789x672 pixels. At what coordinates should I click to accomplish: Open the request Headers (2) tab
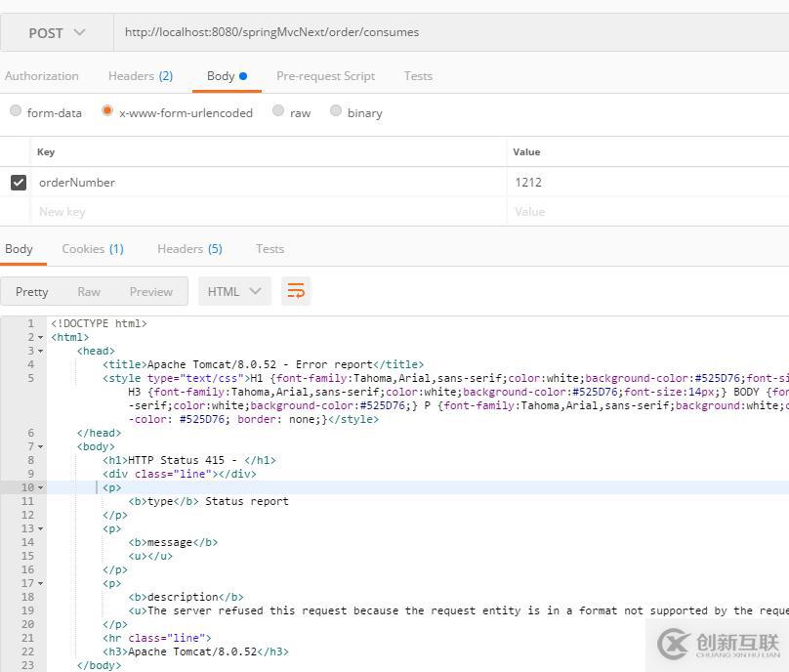coord(141,76)
